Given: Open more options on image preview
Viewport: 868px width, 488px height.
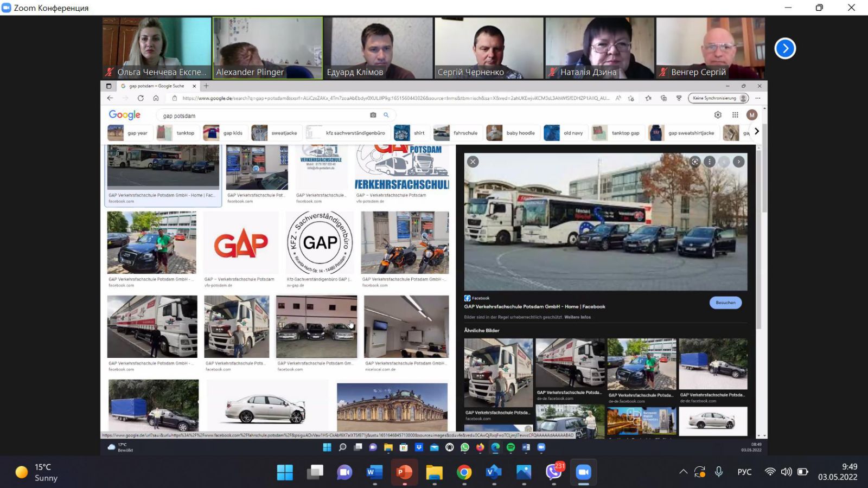Looking at the screenshot, I should (709, 162).
